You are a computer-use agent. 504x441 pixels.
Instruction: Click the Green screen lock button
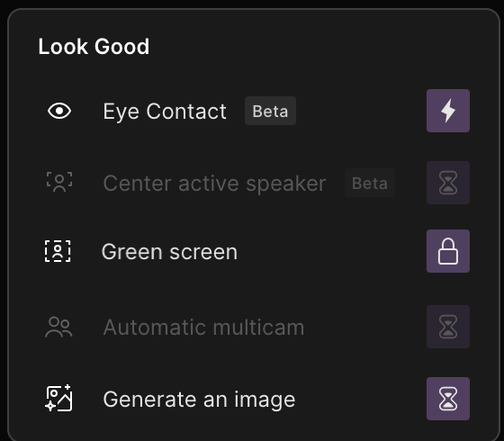click(448, 251)
